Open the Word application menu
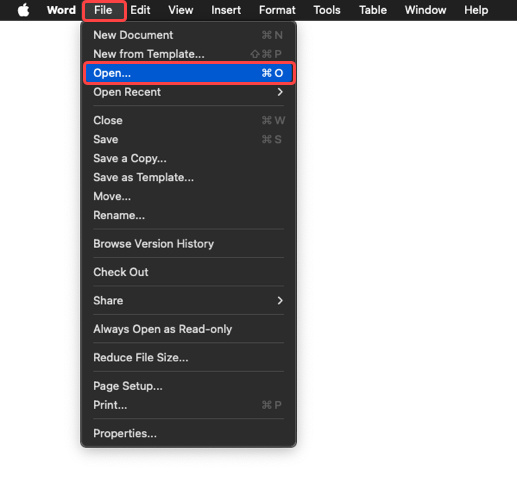 click(61, 10)
